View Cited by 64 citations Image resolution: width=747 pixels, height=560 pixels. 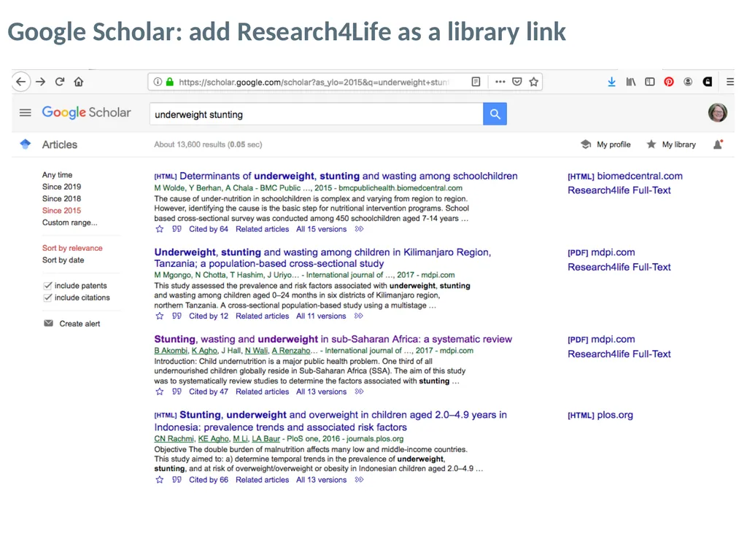tap(209, 229)
